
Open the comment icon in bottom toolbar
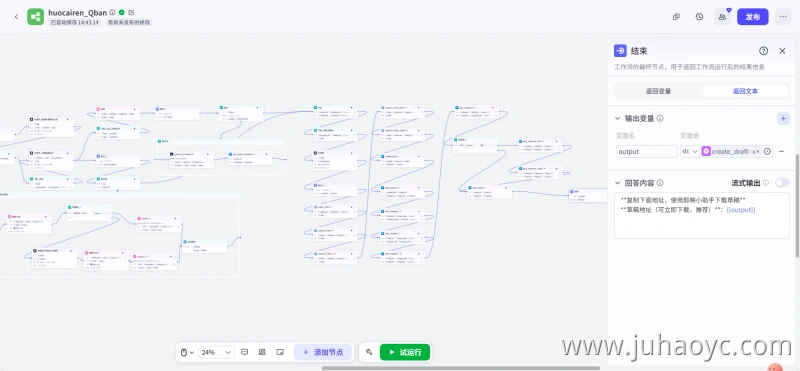pos(244,352)
